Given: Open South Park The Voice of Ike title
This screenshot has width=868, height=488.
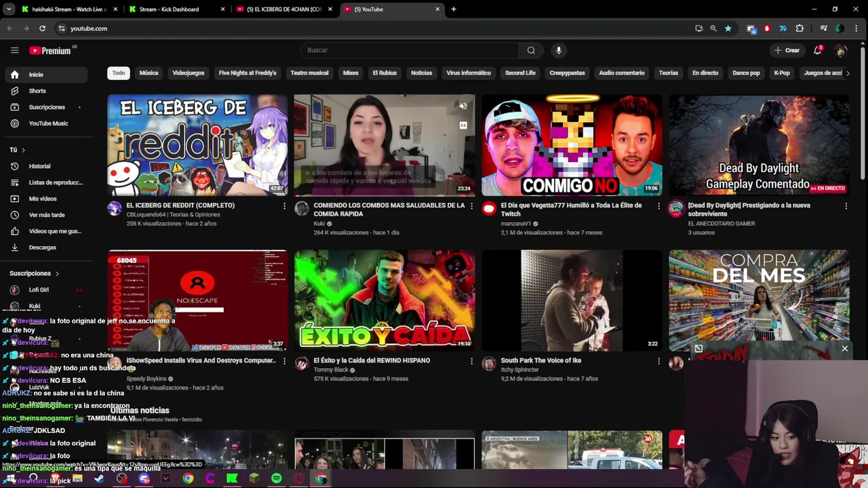Looking at the screenshot, I should (x=541, y=361).
